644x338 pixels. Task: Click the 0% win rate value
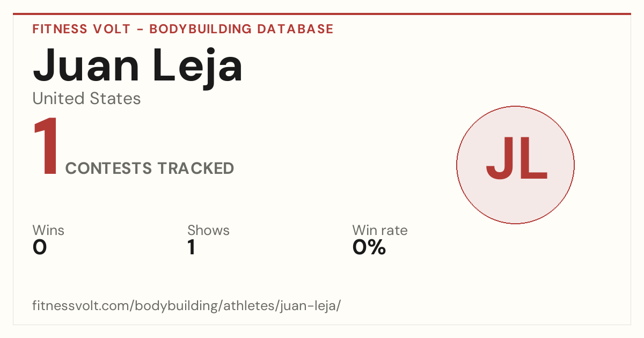(x=369, y=247)
